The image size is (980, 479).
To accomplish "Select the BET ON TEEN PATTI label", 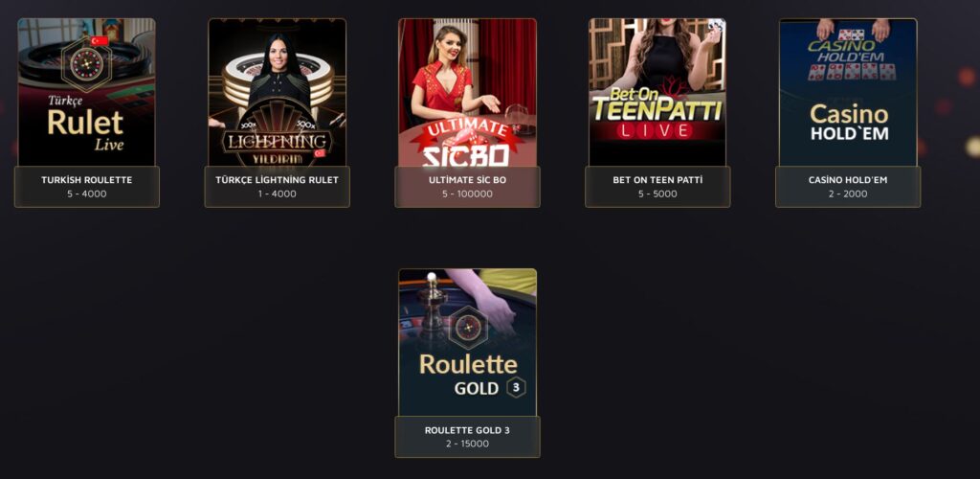I will [x=657, y=179].
